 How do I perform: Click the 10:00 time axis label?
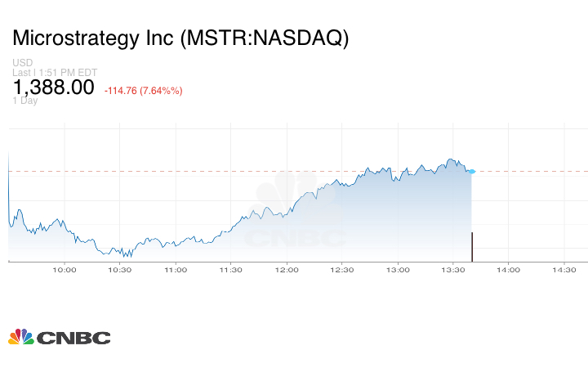(x=65, y=270)
